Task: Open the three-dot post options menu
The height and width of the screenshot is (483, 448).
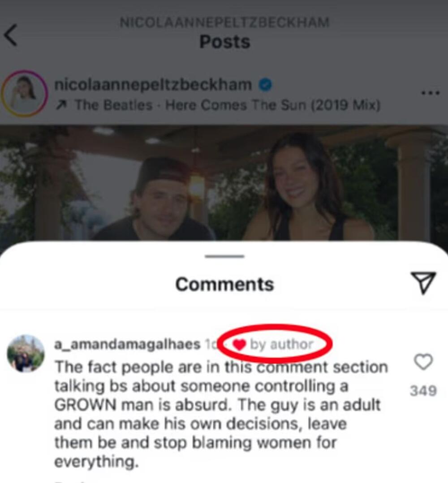Action: click(430, 93)
